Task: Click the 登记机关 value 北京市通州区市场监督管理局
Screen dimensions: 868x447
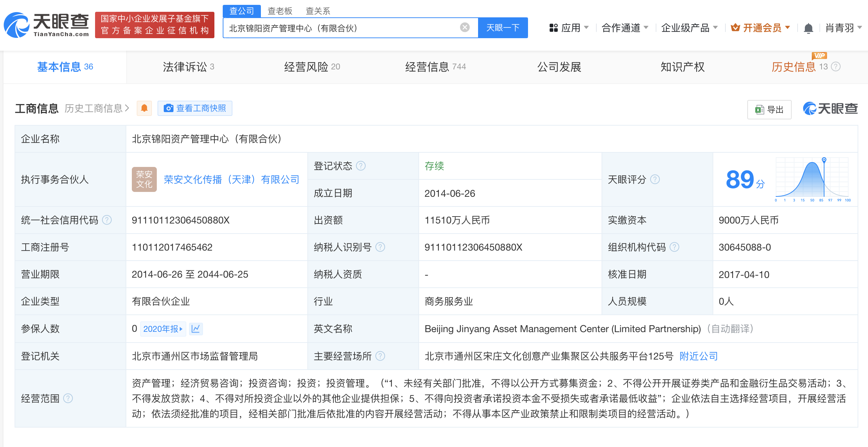Action: [x=195, y=356]
